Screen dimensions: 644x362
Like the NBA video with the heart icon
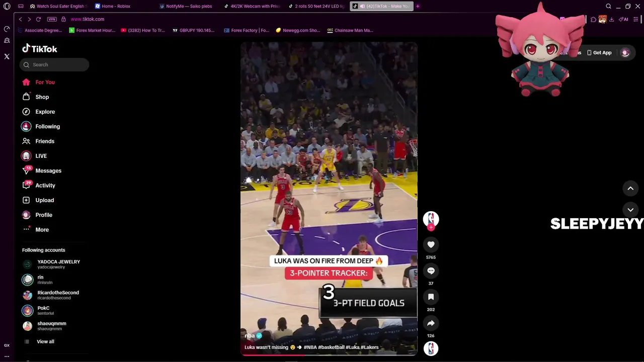pos(431,244)
